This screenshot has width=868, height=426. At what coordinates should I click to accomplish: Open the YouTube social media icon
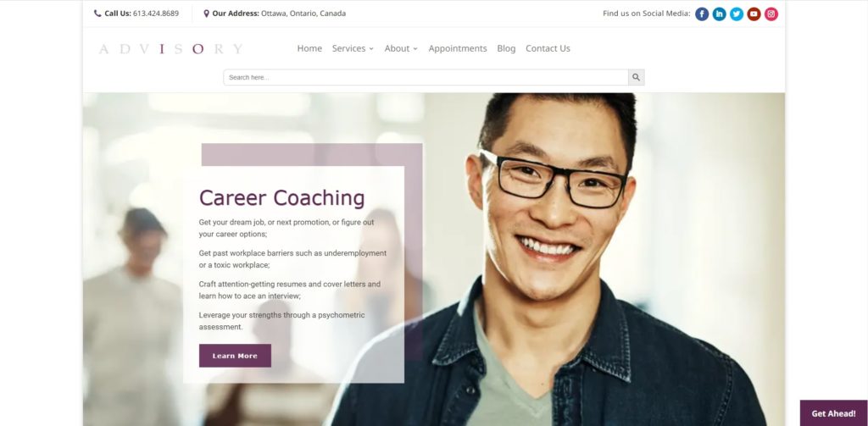coord(754,14)
